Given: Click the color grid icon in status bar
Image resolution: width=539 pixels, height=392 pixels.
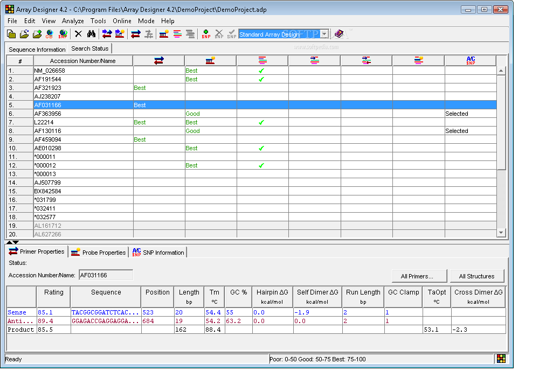Looking at the screenshot, I should coord(501,359).
